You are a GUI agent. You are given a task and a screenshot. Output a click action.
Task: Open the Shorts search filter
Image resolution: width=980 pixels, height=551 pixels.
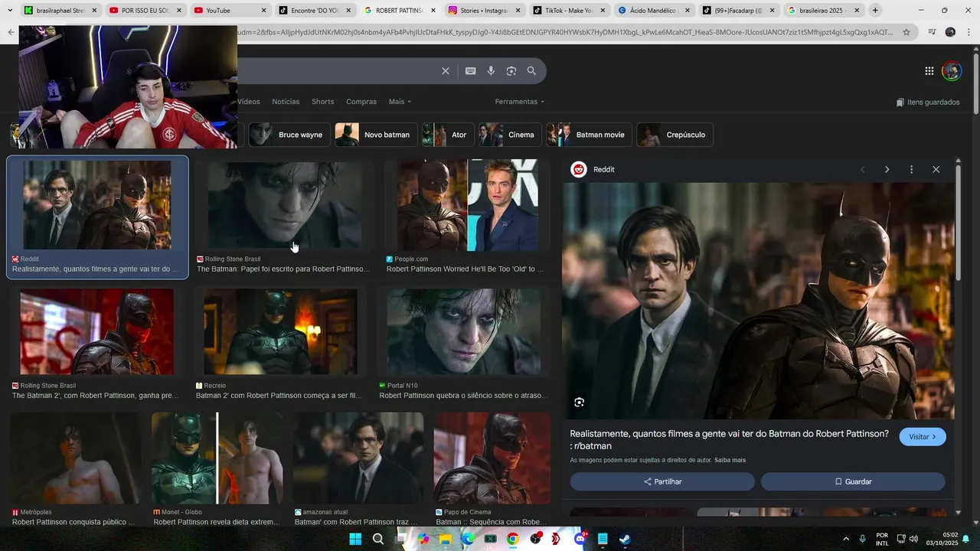[x=323, y=102]
